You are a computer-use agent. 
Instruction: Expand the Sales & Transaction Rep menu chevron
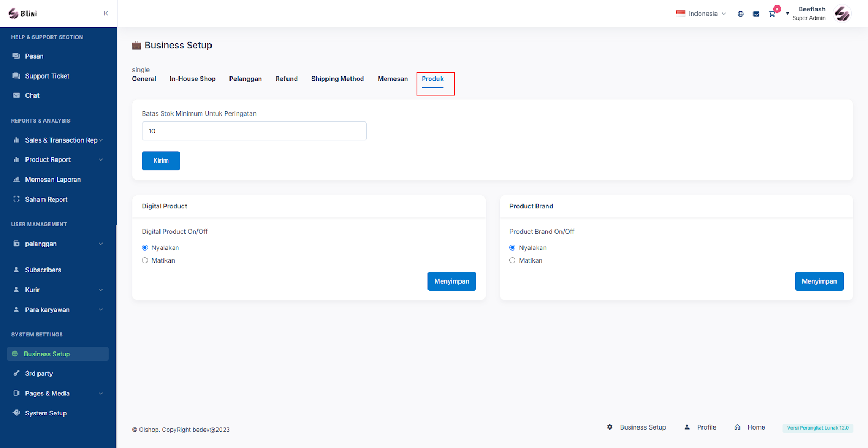101,140
